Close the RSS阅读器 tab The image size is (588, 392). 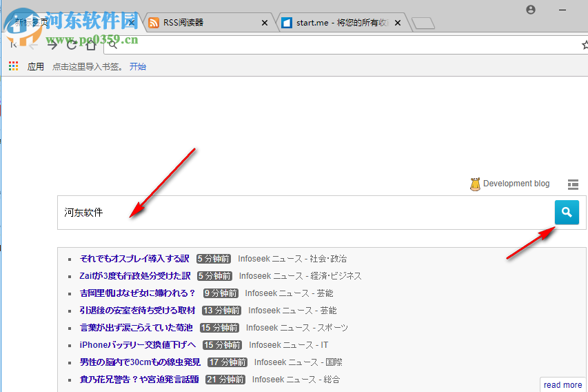coord(265,23)
